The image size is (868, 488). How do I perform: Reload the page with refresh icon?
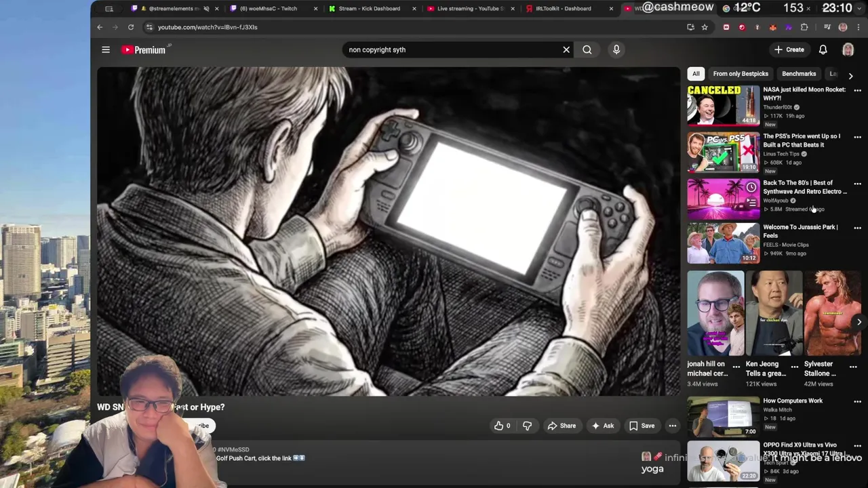click(131, 27)
